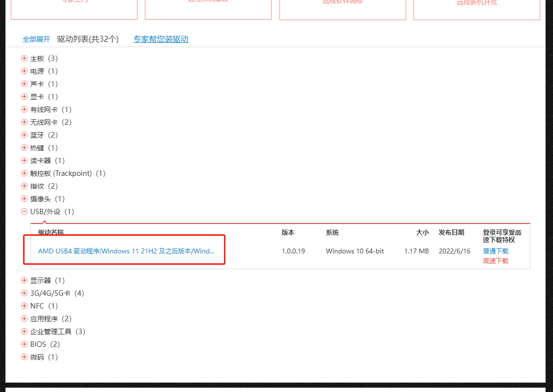Click the plus icon next to BIOS
This screenshot has height=392, width=553.
pos(24,344)
